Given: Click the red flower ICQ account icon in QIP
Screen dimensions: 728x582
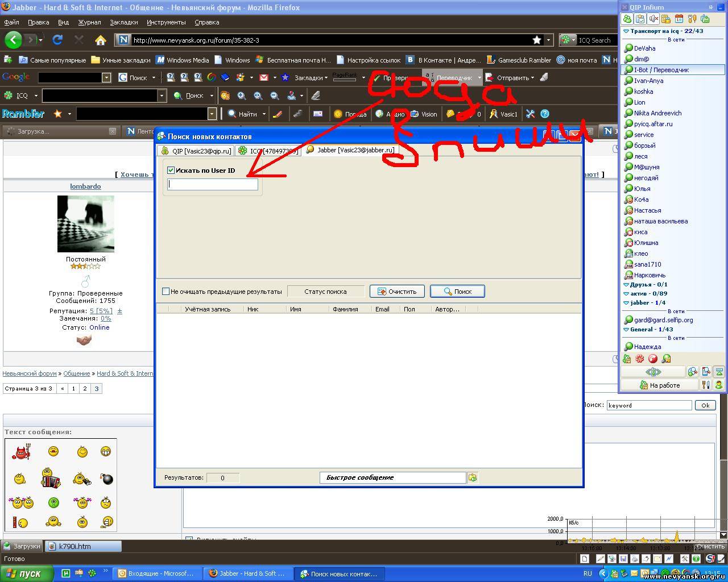Looking at the screenshot, I should coord(640,359).
